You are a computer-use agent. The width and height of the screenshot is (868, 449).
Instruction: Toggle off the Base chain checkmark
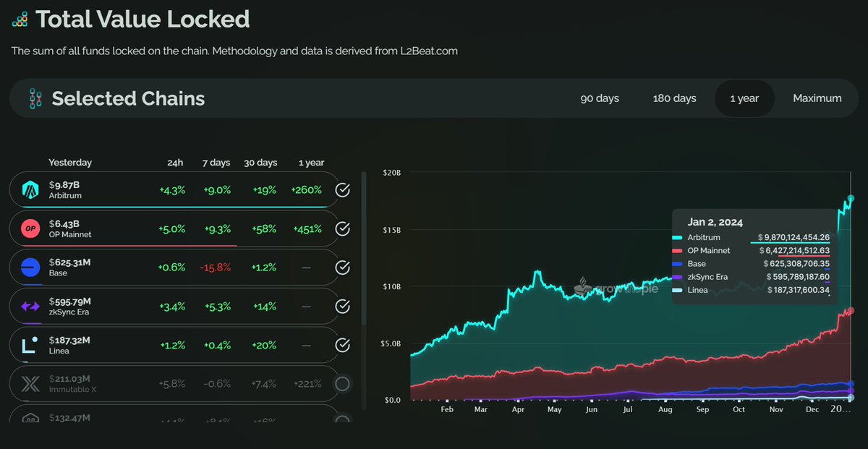(343, 268)
